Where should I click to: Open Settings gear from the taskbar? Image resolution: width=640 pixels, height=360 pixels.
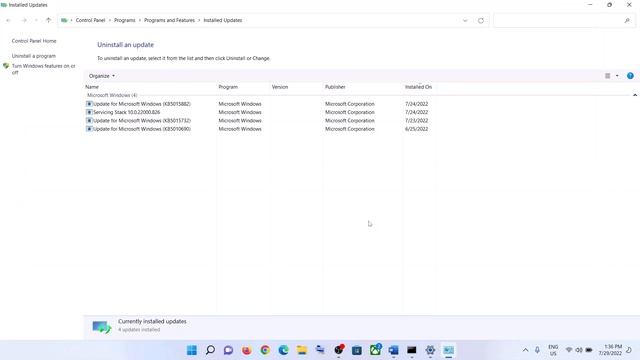tap(430, 350)
